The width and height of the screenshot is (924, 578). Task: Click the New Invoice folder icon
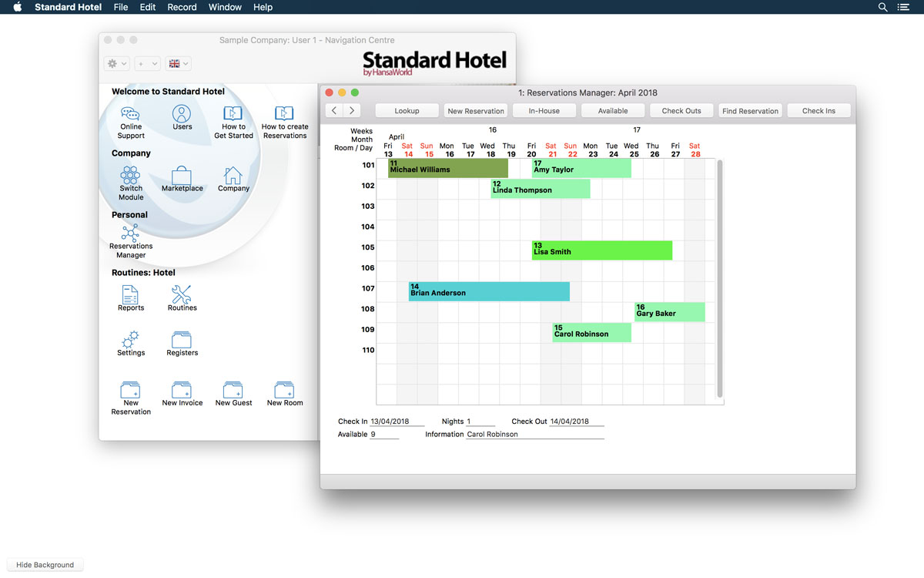pos(182,390)
